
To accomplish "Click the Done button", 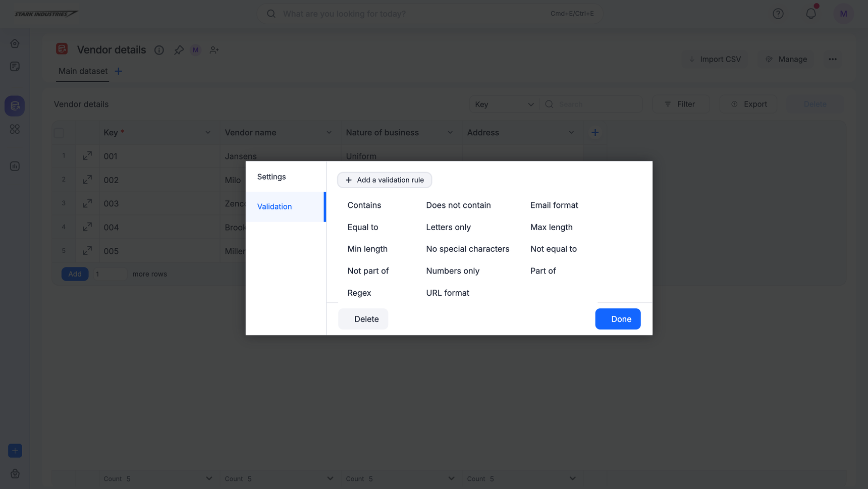I will [618, 319].
